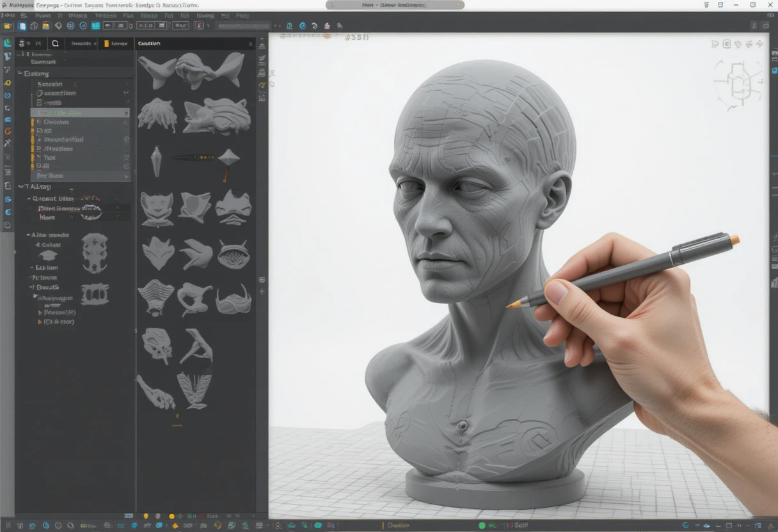Select the teal grid icon in top toolbar
This screenshot has width=778, height=532.
point(95,26)
